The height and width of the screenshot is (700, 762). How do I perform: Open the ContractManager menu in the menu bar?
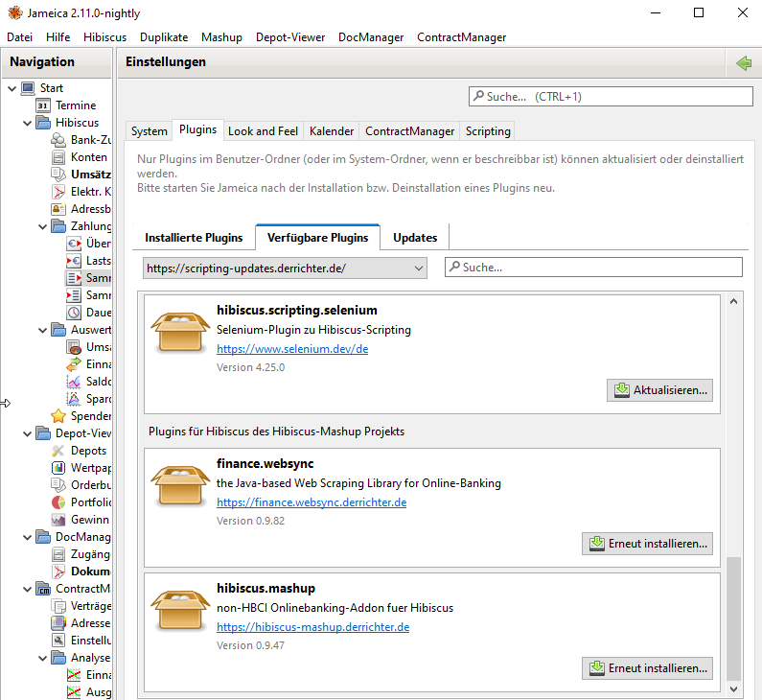tap(461, 37)
